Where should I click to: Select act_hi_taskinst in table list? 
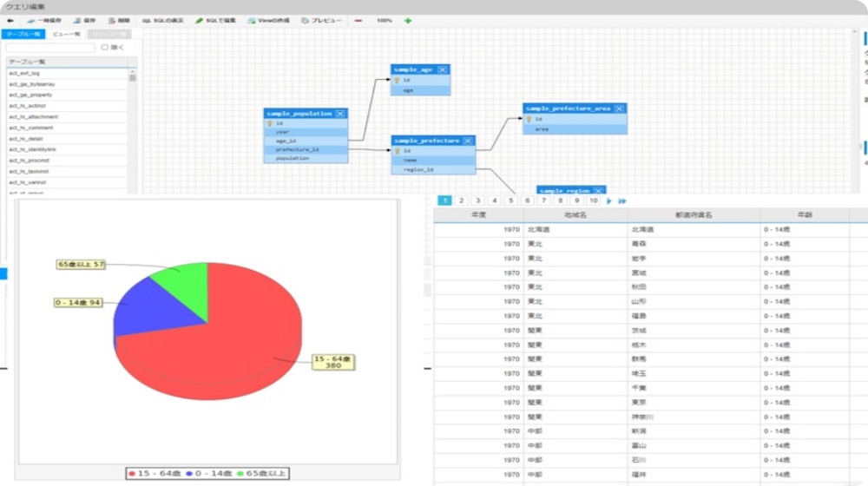pyautogui.click(x=67, y=172)
